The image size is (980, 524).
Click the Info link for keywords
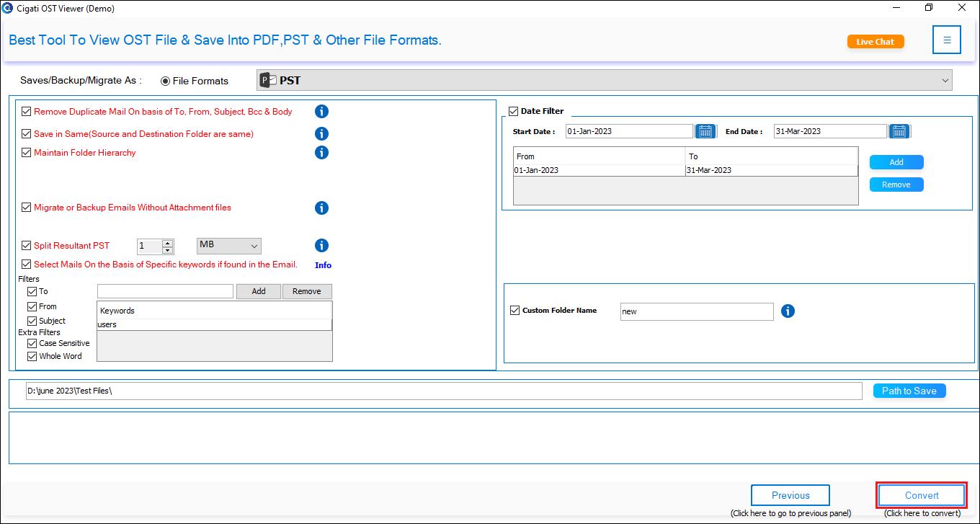point(323,265)
